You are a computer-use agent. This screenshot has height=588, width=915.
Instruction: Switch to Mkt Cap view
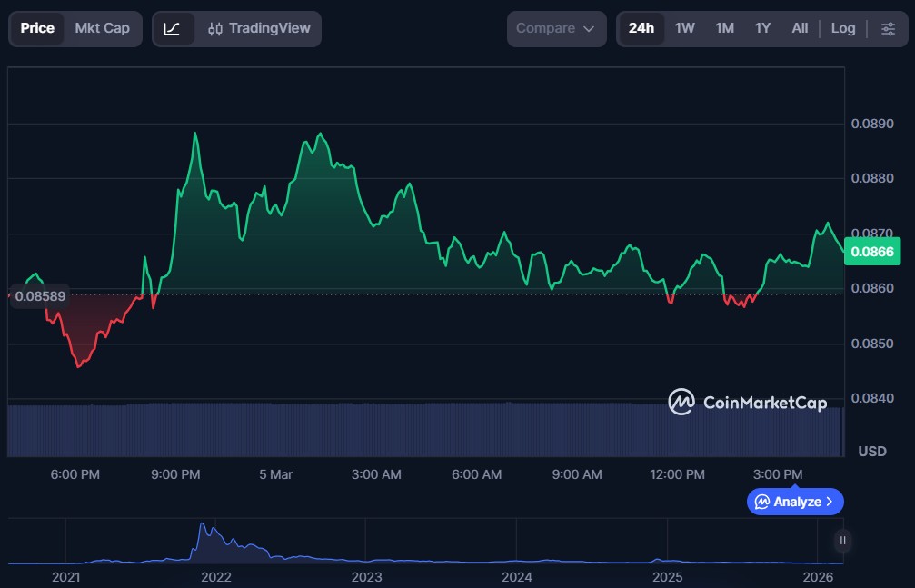coord(102,28)
